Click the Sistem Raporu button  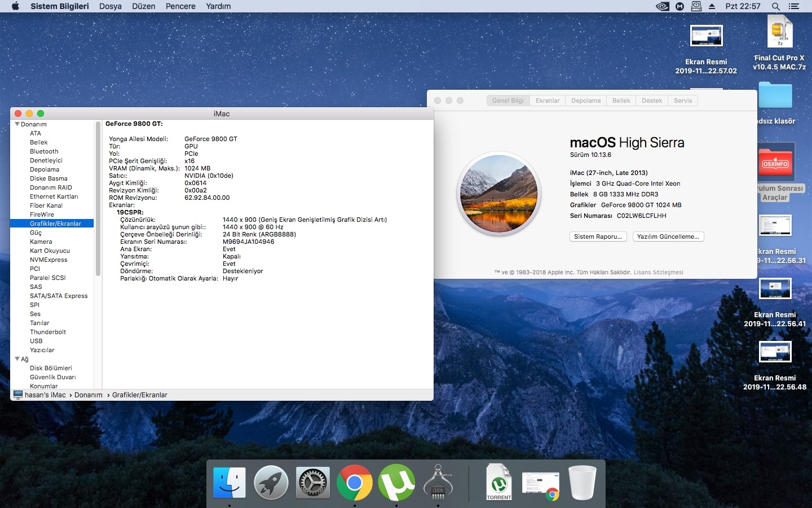tap(598, 237)
